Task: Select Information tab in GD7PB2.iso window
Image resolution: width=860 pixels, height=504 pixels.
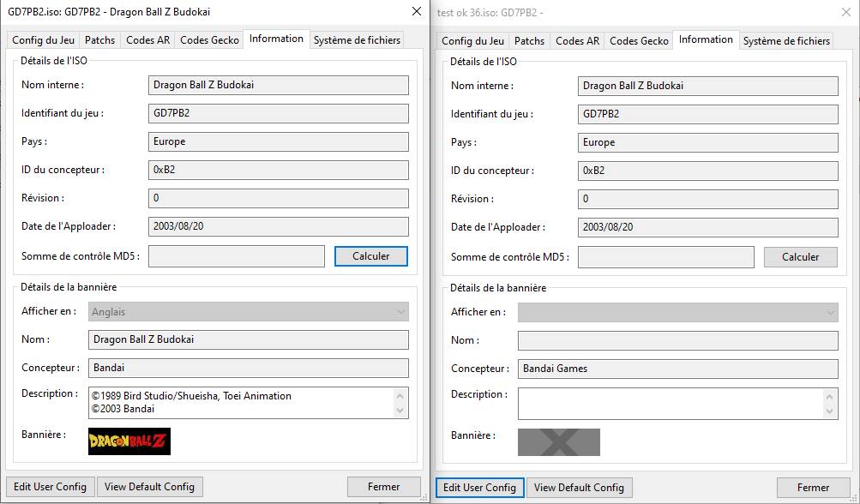Action: (276, 39)
